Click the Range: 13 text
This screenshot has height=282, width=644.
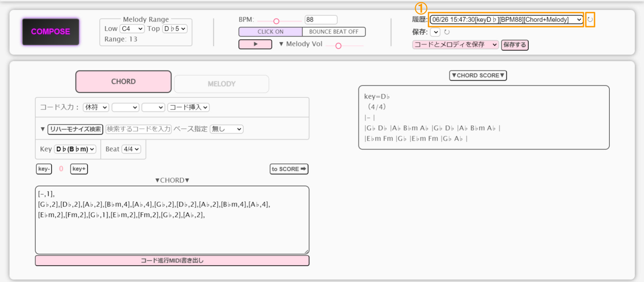click(x=121, y=39)
